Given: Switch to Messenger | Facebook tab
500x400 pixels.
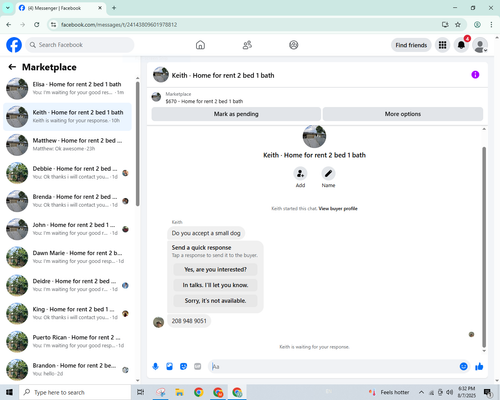Looking at the screenshot, I should 61,8.
